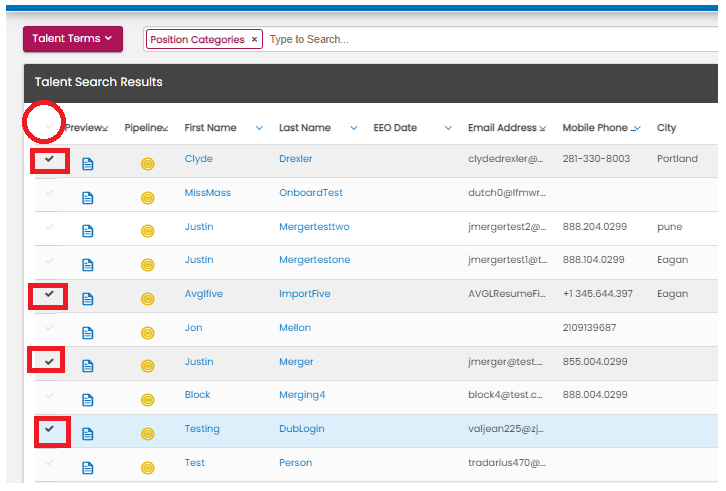Open preview document for Justin Merger
The width and height of the screenshot is (726, 491).
click(x=88, y=366)
